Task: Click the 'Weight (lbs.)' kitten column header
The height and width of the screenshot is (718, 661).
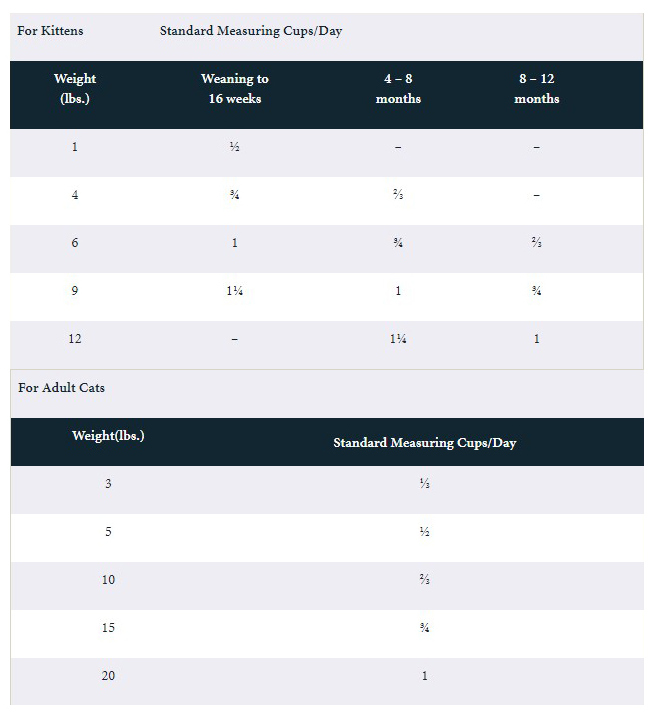Action: pyautogui.click(x=75, y=88)
